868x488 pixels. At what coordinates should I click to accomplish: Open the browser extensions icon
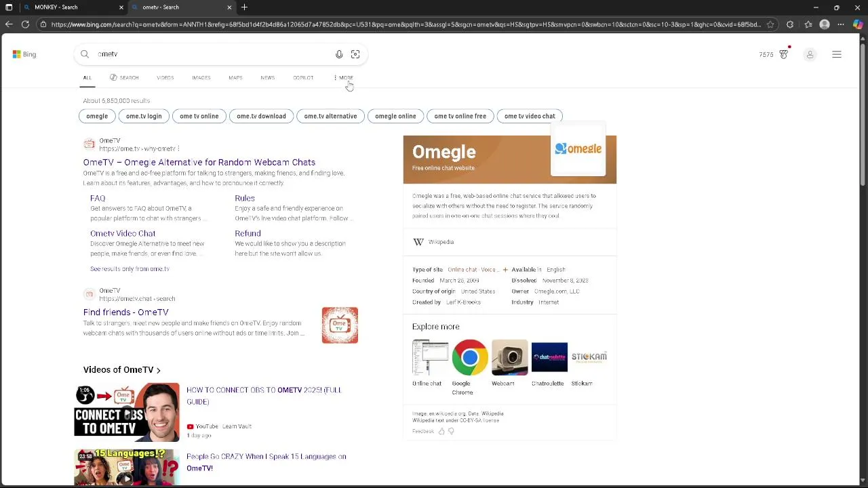[790, 24]
